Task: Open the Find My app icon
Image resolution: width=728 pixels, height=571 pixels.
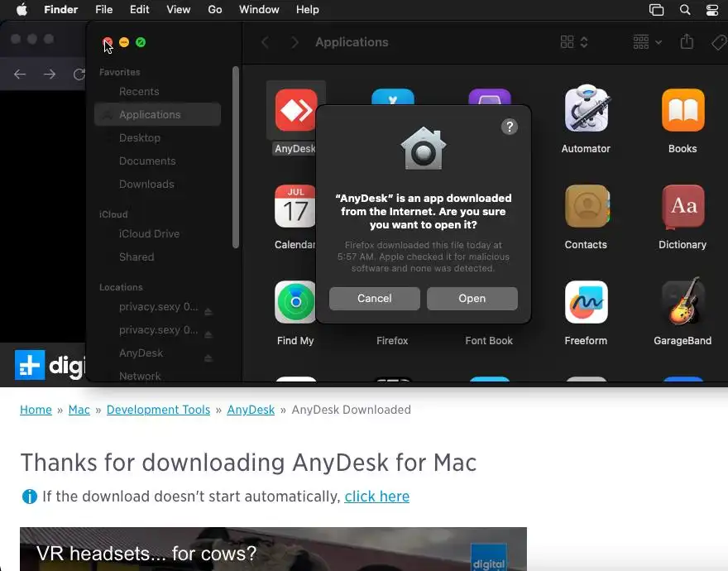Action: tap(295, 302)
